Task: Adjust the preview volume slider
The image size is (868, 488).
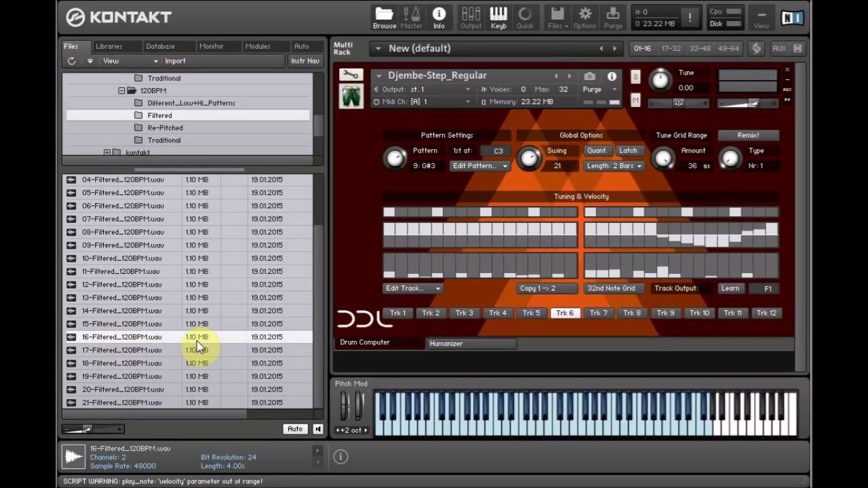Action: point(92,429)
